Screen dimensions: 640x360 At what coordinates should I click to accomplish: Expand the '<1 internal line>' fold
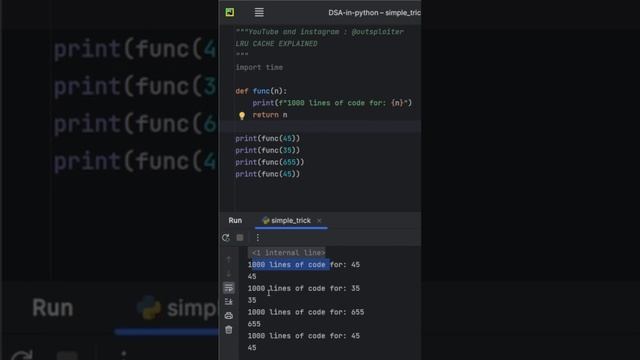[288, 253]
